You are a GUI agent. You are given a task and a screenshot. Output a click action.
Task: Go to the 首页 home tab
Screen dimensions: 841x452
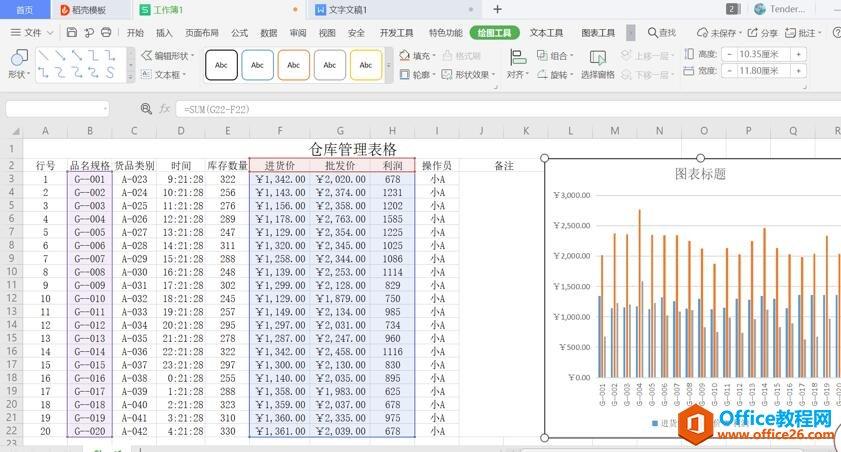(x=24, y=10)
